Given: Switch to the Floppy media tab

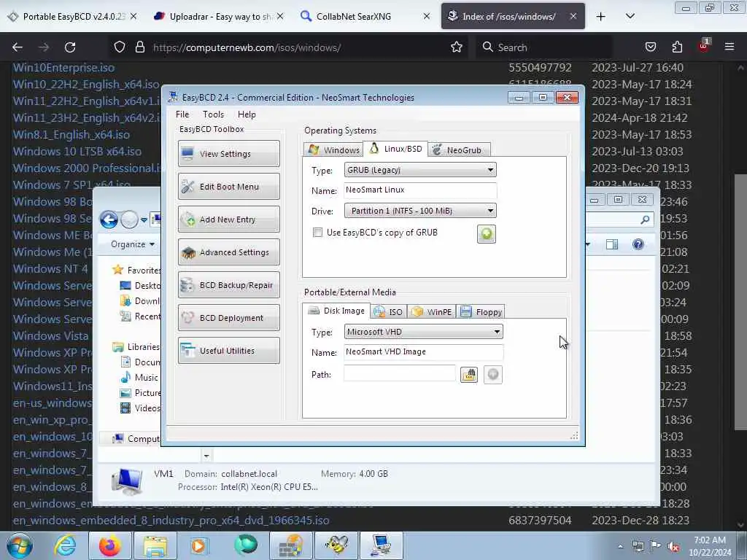Looking at the screenshot, I should pos(481,312).
